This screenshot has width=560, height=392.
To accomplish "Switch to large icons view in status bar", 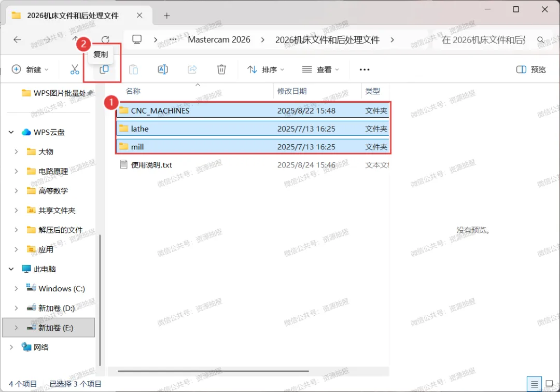I will point(549,384).
